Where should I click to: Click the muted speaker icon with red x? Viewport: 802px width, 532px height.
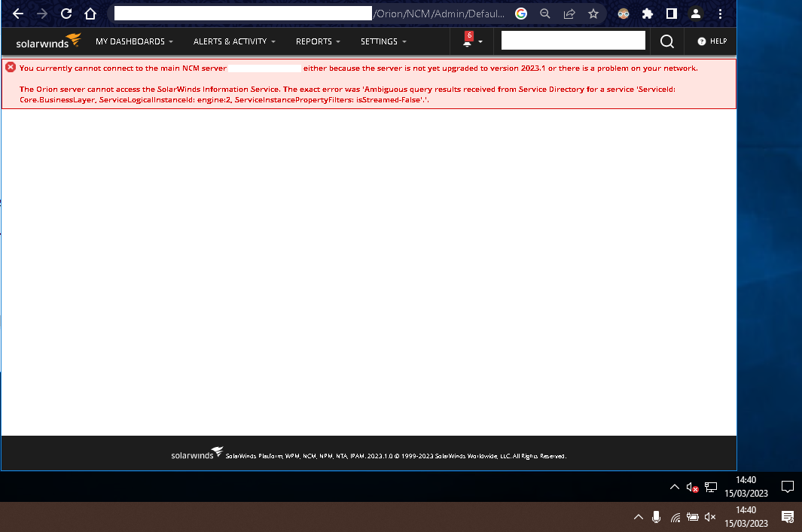(693, 488)
